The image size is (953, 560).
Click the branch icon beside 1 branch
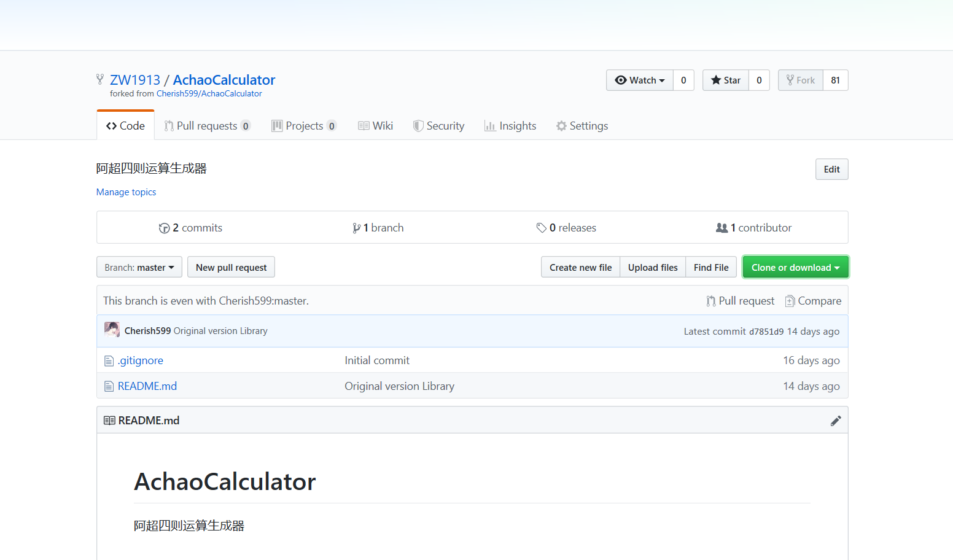click(357, 228)
